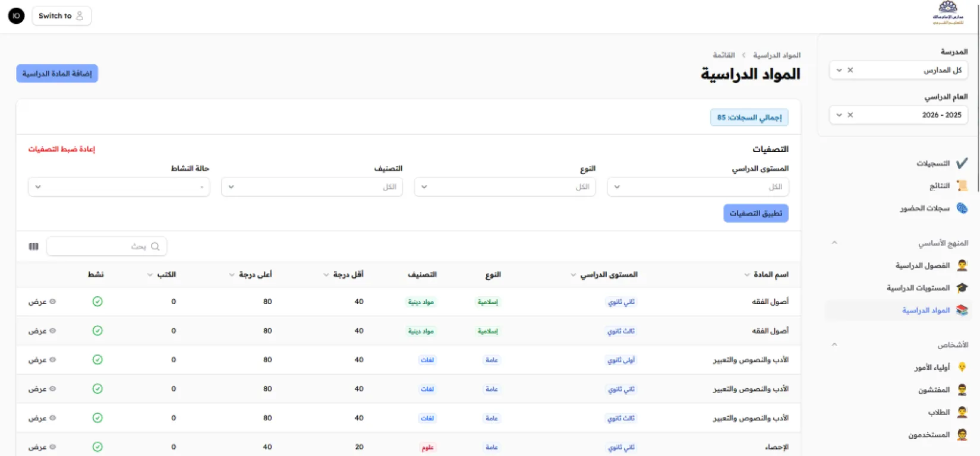Image resolution: width=980 pixels, height=456 pixels.
Task: Click the الطلاب student icon
Action: (962, 412)
